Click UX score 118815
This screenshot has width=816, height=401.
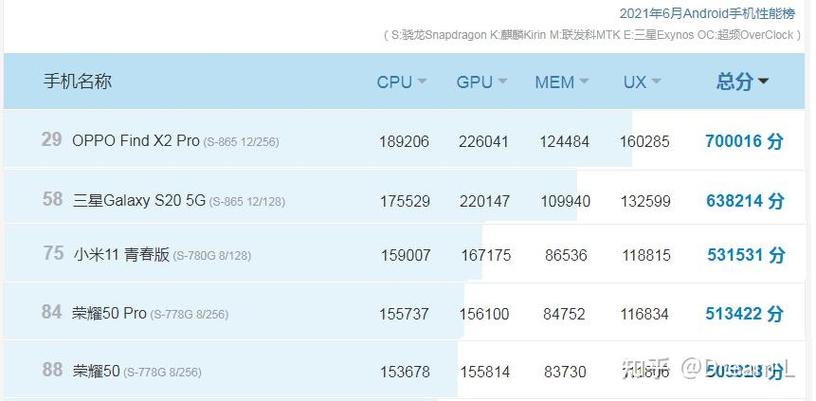point(647,255)
